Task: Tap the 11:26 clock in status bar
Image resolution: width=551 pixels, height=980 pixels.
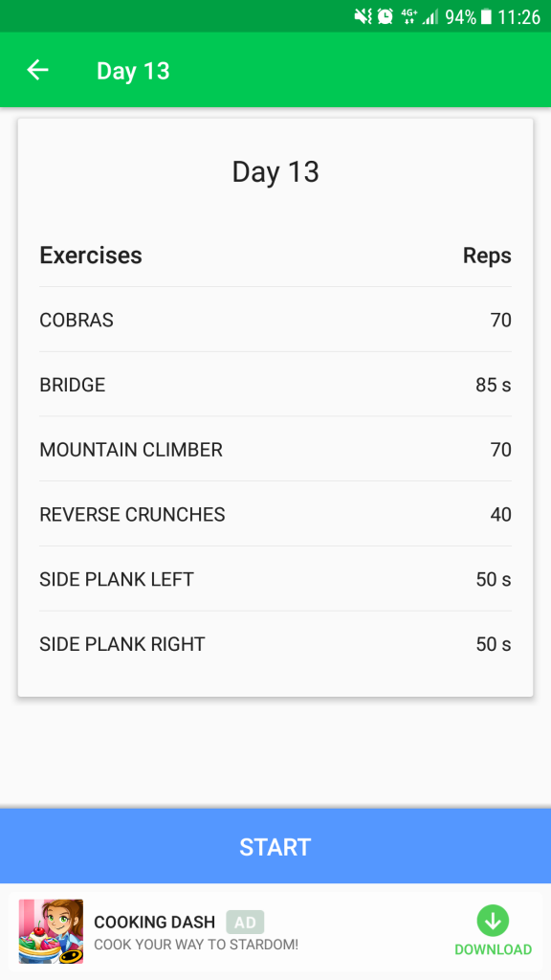Action: [518, 17]
